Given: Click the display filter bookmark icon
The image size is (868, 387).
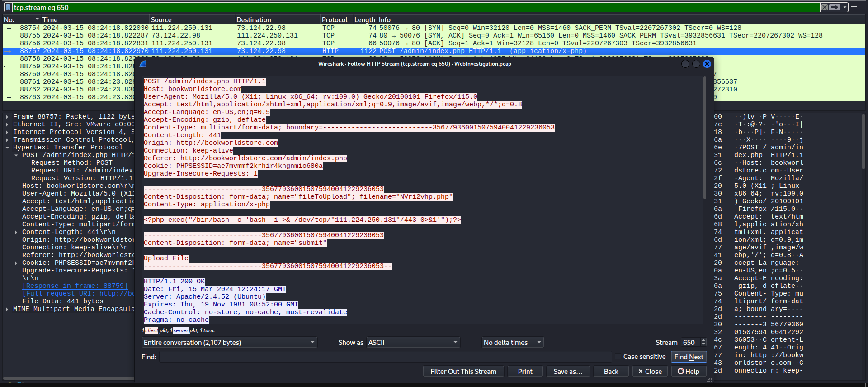Looking at the screenshot, I should [x=8, y=7].
